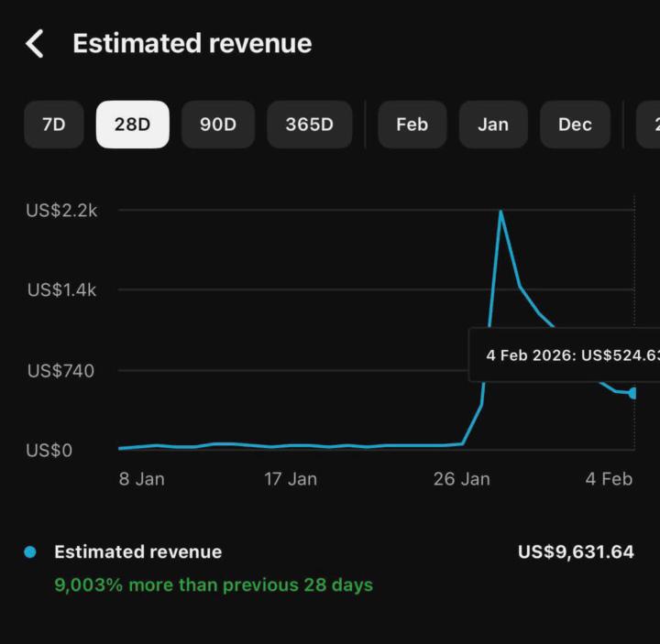Tap the Estimated revenue legend label

137,551
